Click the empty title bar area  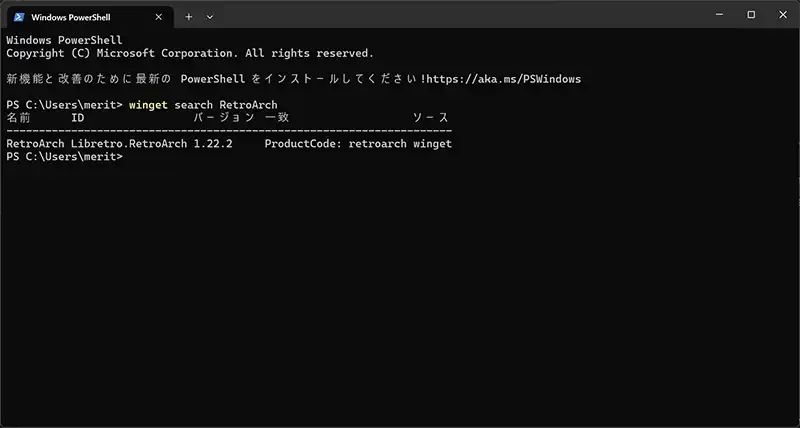(450, 16)
